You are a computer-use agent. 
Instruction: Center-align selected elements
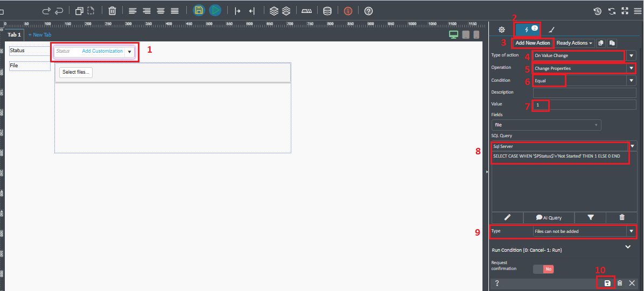(160, 11)
